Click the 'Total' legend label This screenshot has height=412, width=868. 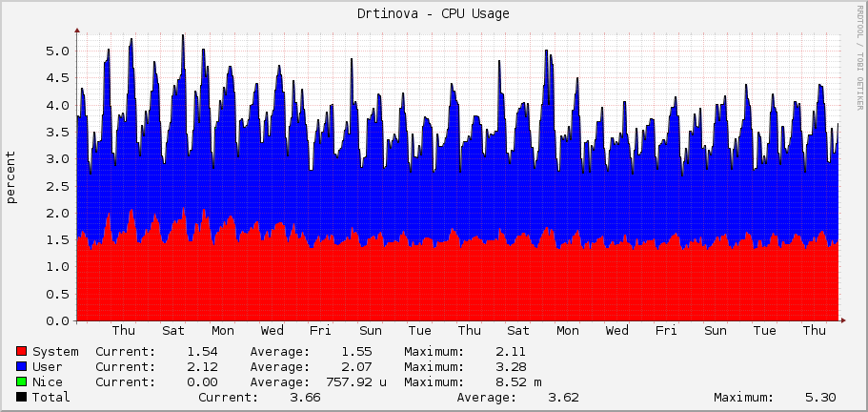[51, 397]
